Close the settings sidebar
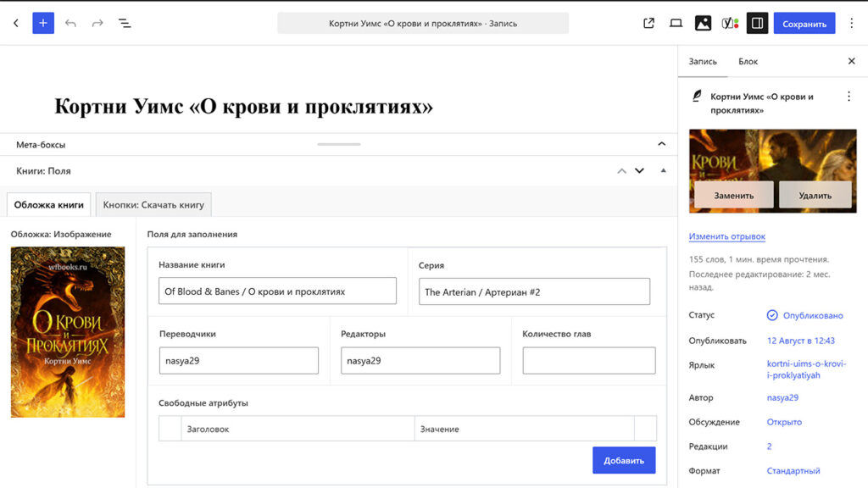The image size is (868, 488). (851, 61)
